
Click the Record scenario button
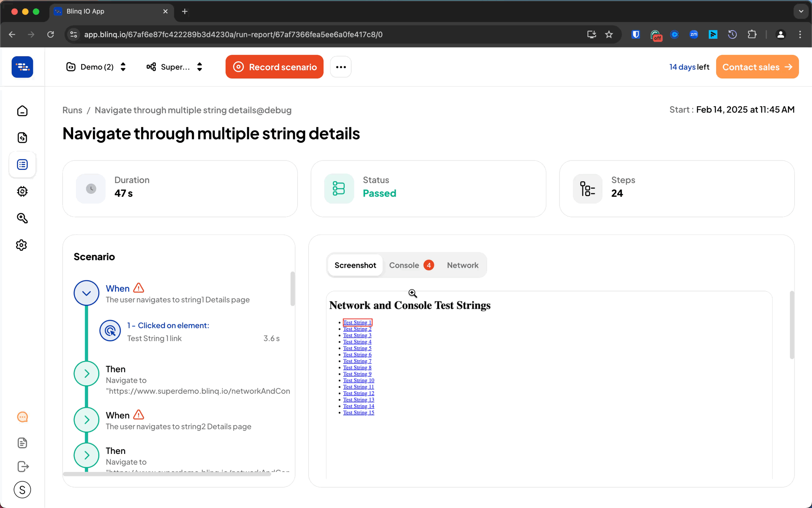(x=274, y=67)
